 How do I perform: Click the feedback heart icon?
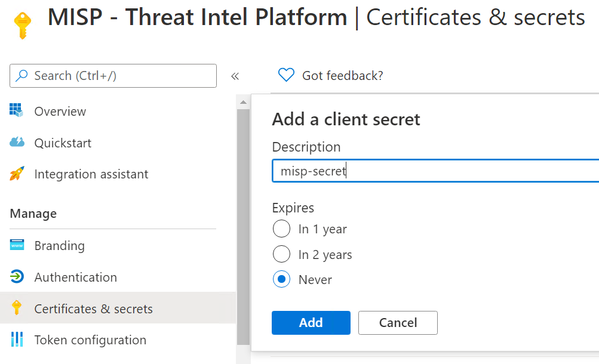pyautogui.click(x=286, y=75)
